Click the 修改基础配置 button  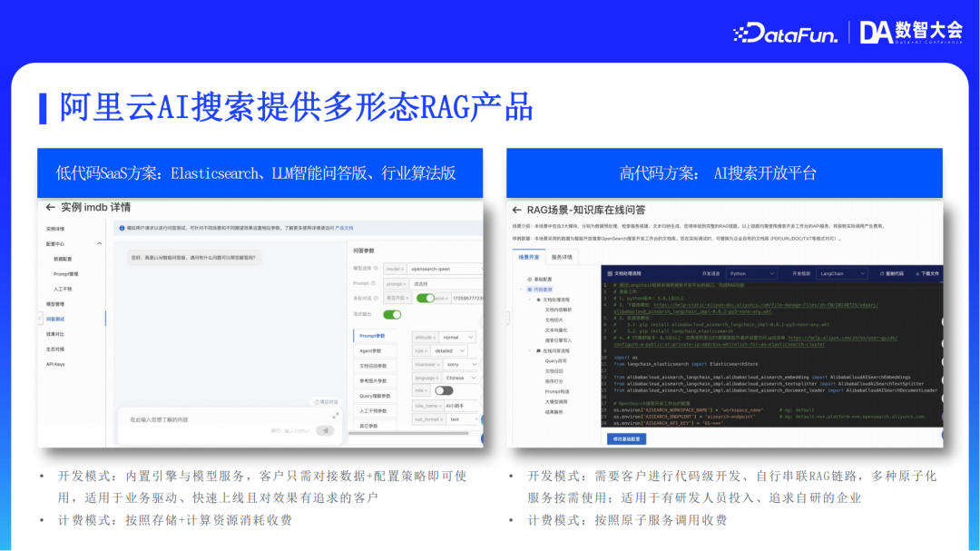pyautogui.click(x=625, y=438)
